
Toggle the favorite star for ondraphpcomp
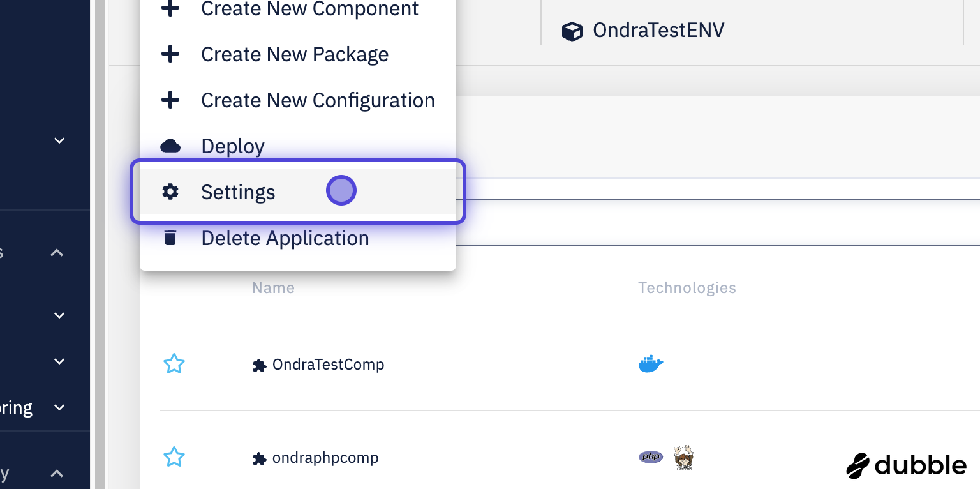point(174,457)
